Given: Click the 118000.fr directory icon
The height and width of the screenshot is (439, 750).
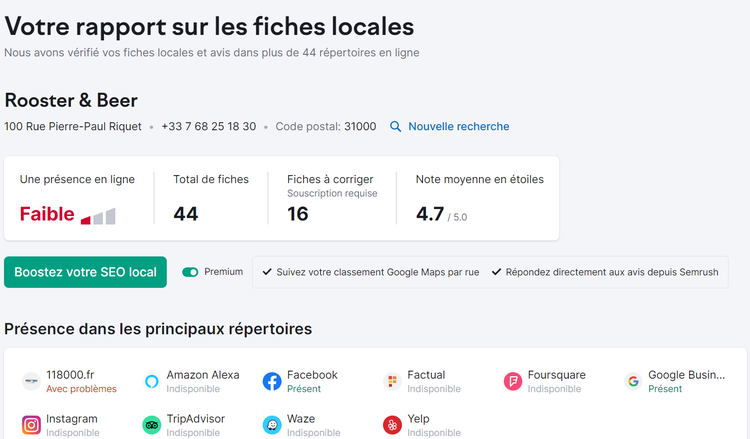Looking at the screenshot, I should pyautogui.click(x=31, y=381).
